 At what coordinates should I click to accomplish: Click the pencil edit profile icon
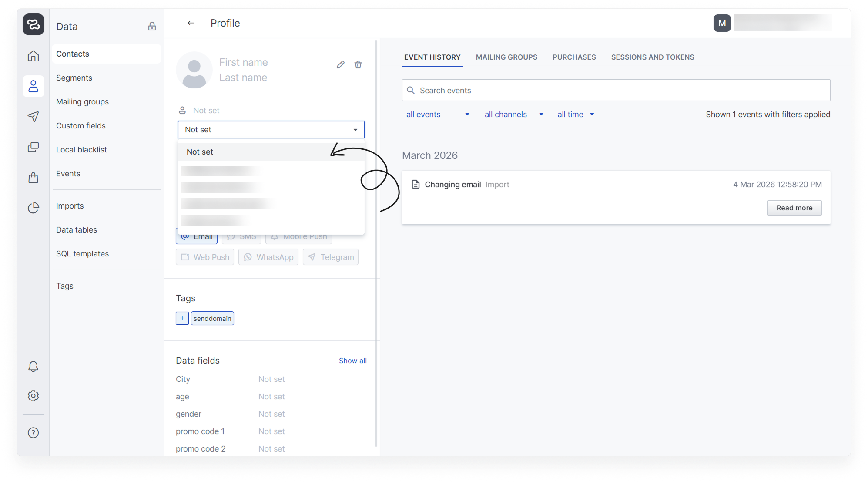pyautogui.click(x=341, y=65)
